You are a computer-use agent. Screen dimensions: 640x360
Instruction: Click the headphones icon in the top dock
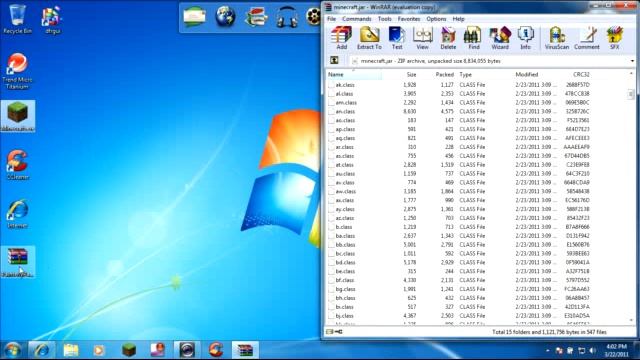click(x=287, y=17)
